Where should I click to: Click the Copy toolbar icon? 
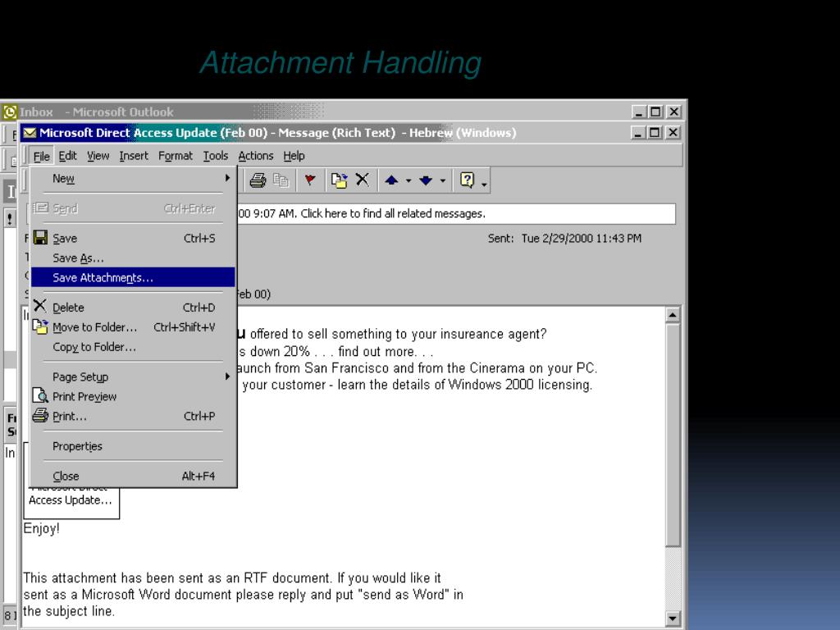point(281,180)
